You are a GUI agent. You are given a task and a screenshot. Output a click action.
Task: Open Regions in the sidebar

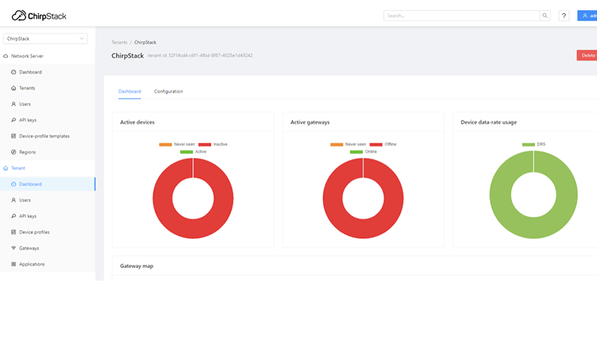[x=27, y=152]
